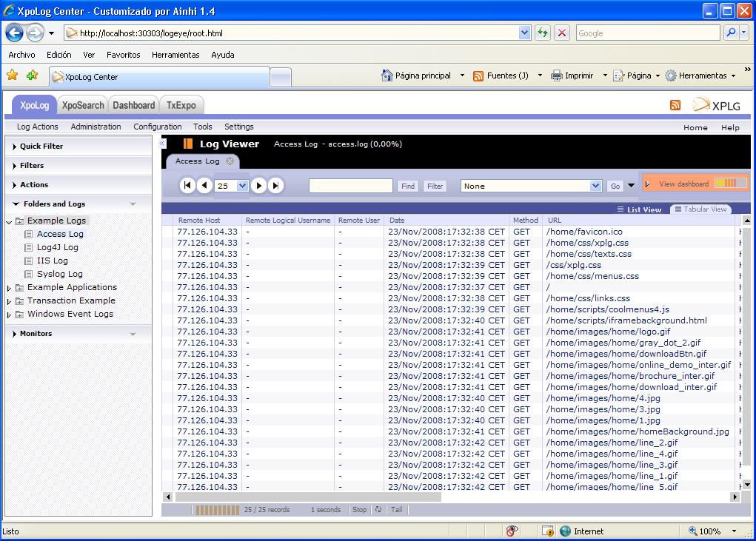Open the address bar history dropdown
Screen dimensions: 756x541
point(524,33)
